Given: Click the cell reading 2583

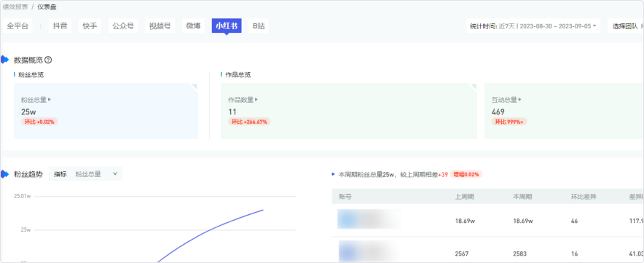Looking at the screenshot, I should (x=520, y=254).
